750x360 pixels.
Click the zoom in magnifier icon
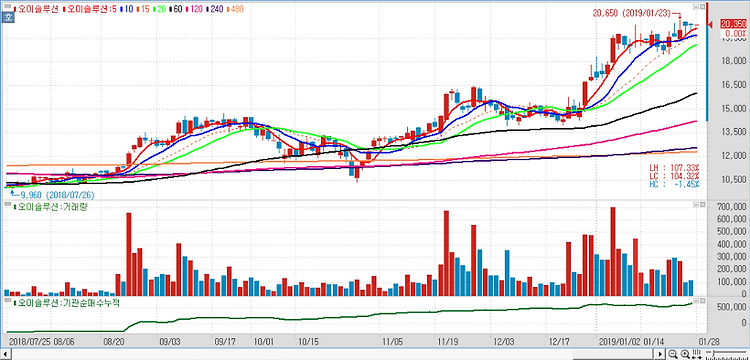point(685,354)
